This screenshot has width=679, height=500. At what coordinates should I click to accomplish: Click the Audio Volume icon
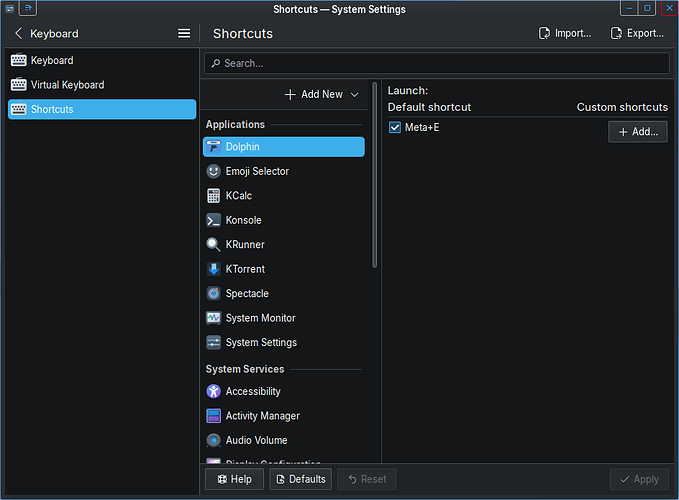pyautogui.click(x=213, y=440)
